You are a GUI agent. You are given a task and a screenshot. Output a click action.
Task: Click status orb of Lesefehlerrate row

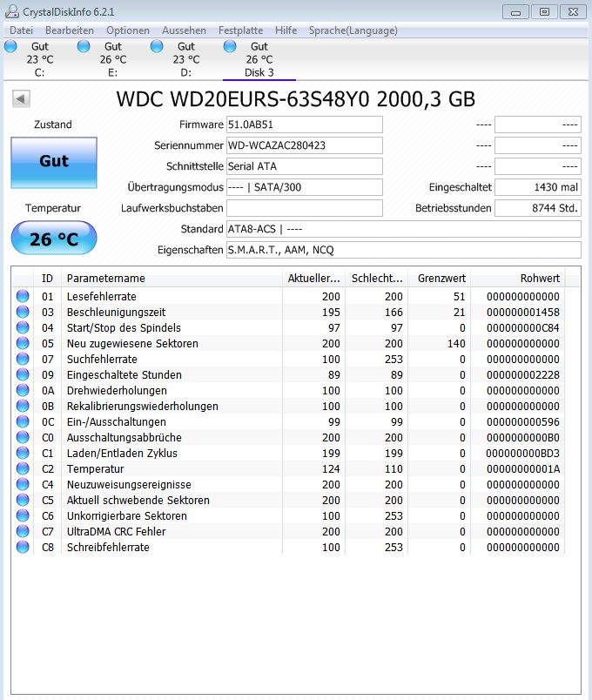23,296
